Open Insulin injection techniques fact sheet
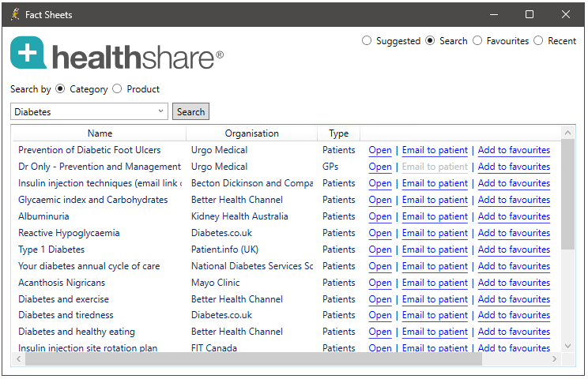The width and height of the screenshot is (588, 379). point(380,183)
